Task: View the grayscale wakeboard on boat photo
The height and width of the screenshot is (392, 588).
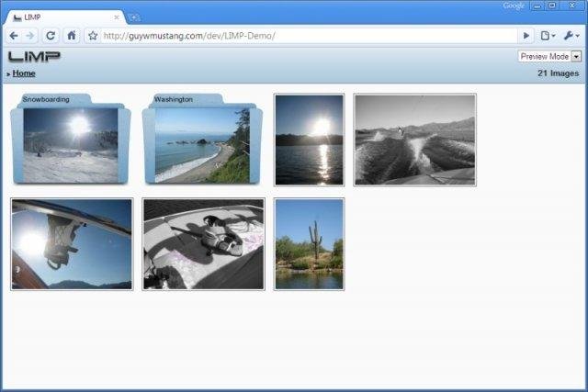Action: 204,244
